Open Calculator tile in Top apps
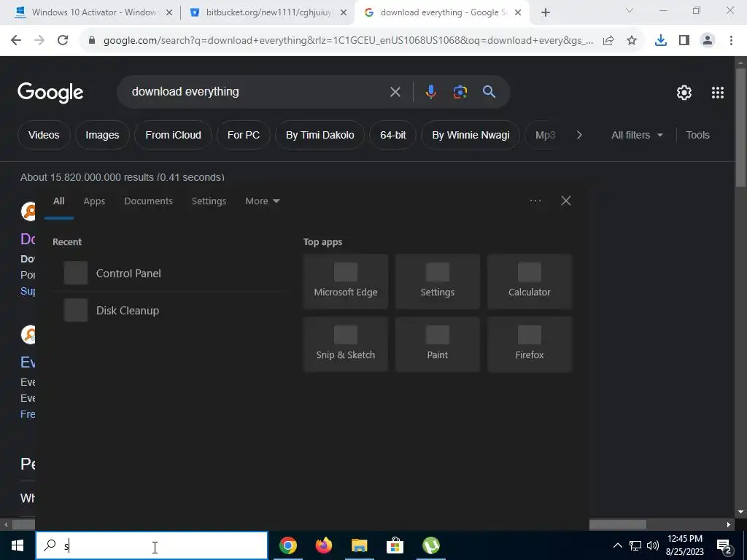 pos(530,281)
